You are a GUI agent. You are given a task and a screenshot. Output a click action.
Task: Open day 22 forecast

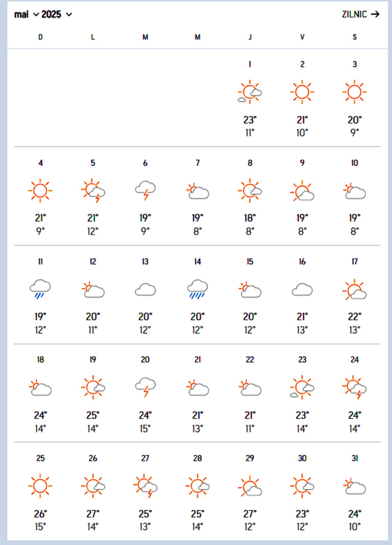click(250, 360)
